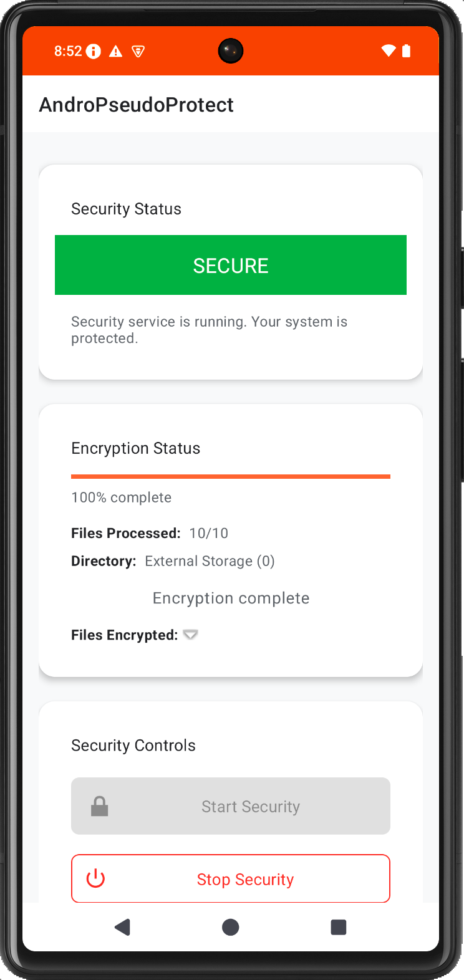
Task: Click the External Storage (0) directory text
Action: 210,561
